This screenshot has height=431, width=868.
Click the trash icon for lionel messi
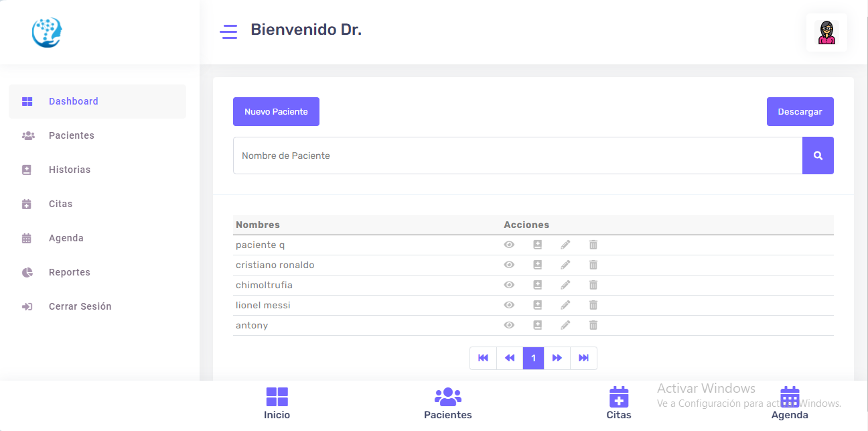tap(593, 305)
